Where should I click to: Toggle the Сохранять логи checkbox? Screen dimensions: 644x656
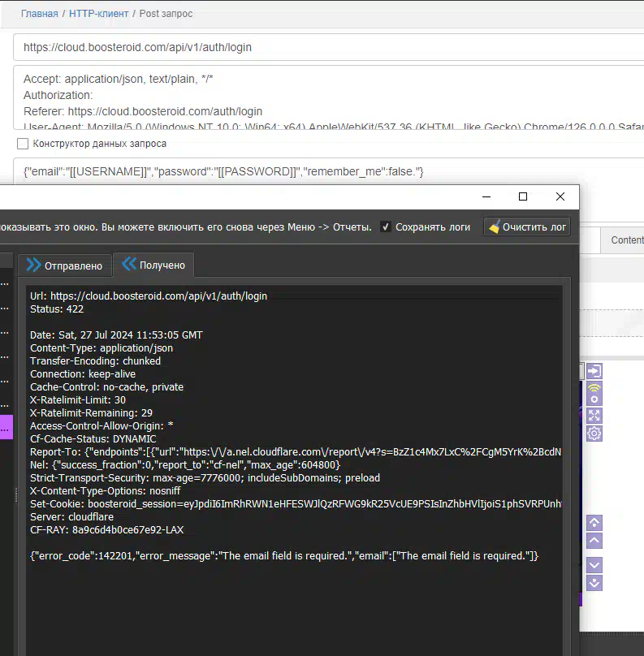coord(386,227)
